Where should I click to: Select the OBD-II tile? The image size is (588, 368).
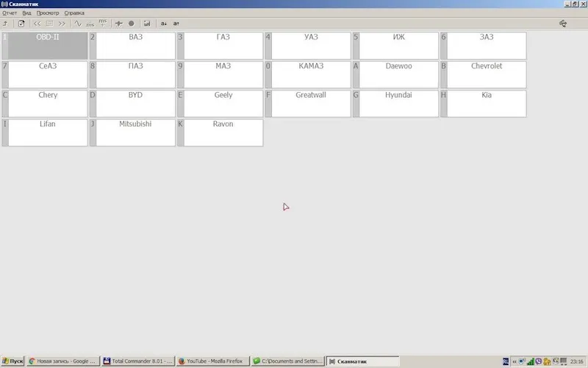tap(45, 46)
